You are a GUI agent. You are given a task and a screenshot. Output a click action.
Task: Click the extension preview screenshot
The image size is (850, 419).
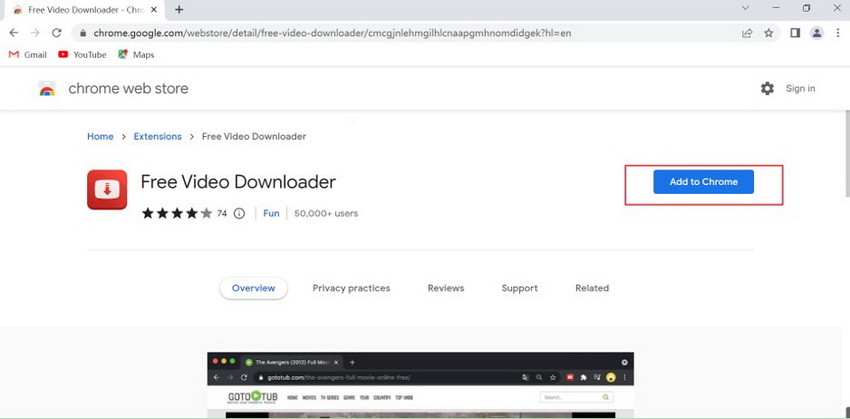[420, 385]
